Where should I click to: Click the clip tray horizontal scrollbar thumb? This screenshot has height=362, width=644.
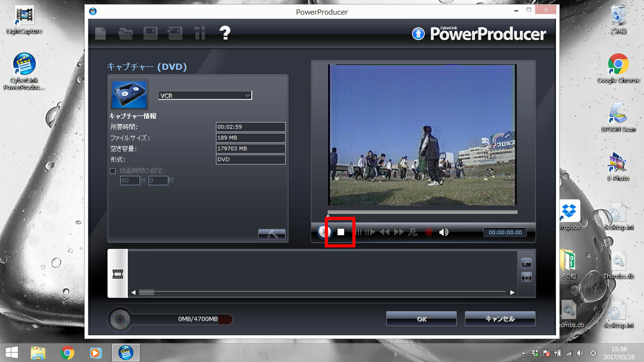[x=147, y=293]
